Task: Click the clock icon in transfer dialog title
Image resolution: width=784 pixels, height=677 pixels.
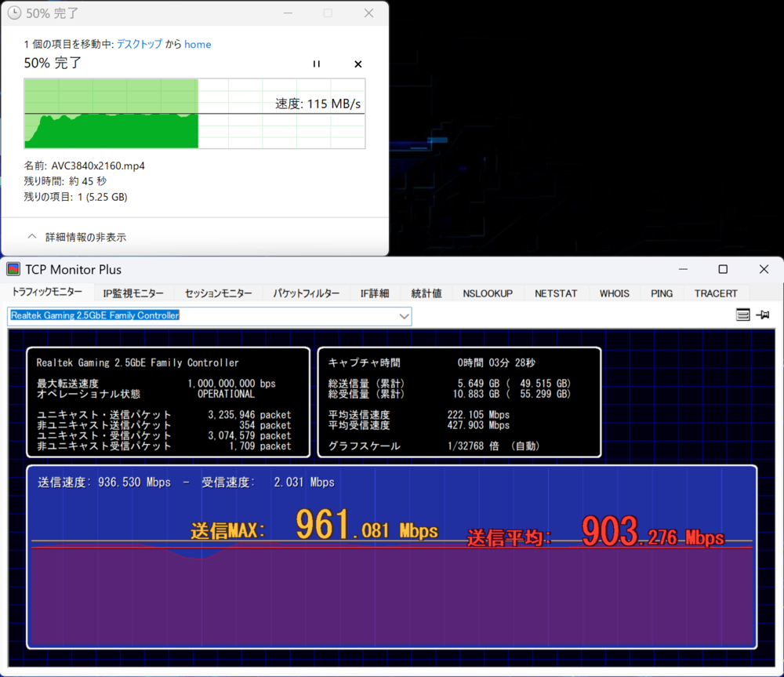Action: coord(14,13)
